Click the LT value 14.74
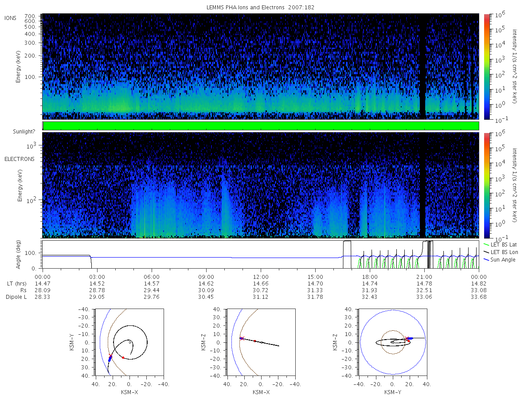 [370, 283]
